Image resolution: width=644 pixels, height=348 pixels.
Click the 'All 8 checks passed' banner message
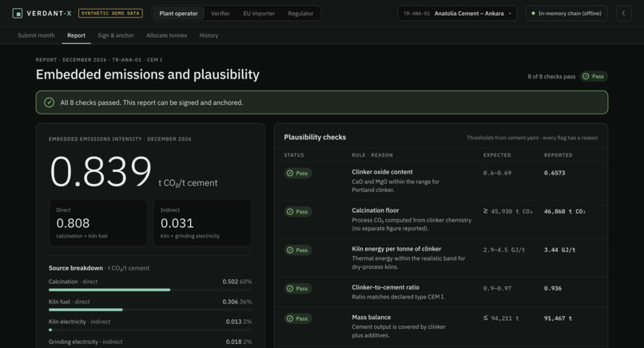(152, 102)
